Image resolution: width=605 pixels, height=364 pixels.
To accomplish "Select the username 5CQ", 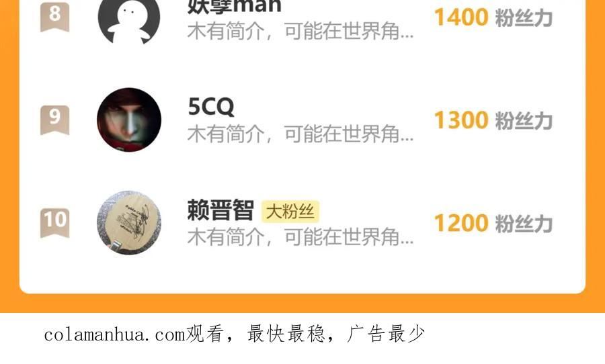I will pos(211,106).
